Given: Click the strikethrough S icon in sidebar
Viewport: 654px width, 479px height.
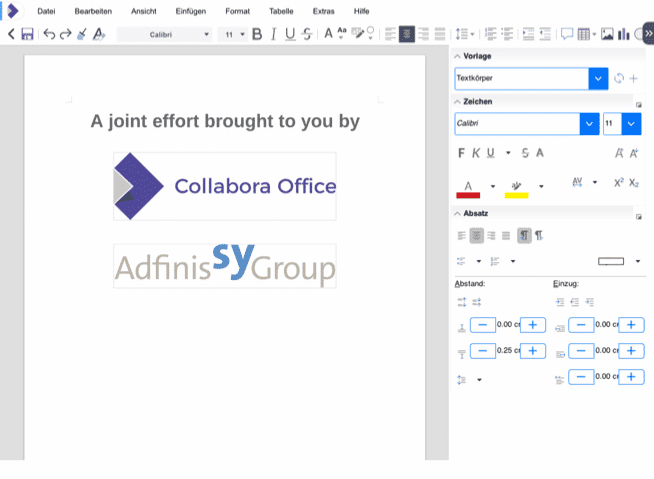Looking at the screenshot, I should pyautogui.click(x=525, y=153).
